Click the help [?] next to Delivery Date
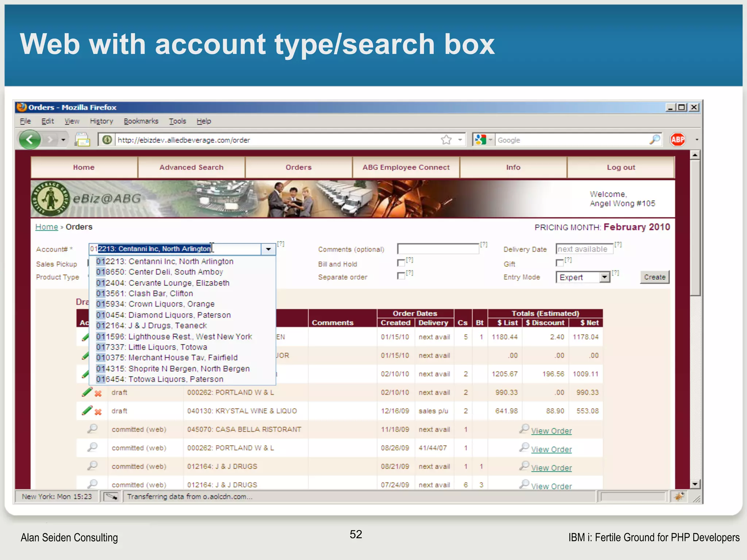This screenshot has width=747, height=560. pos(618,244)
